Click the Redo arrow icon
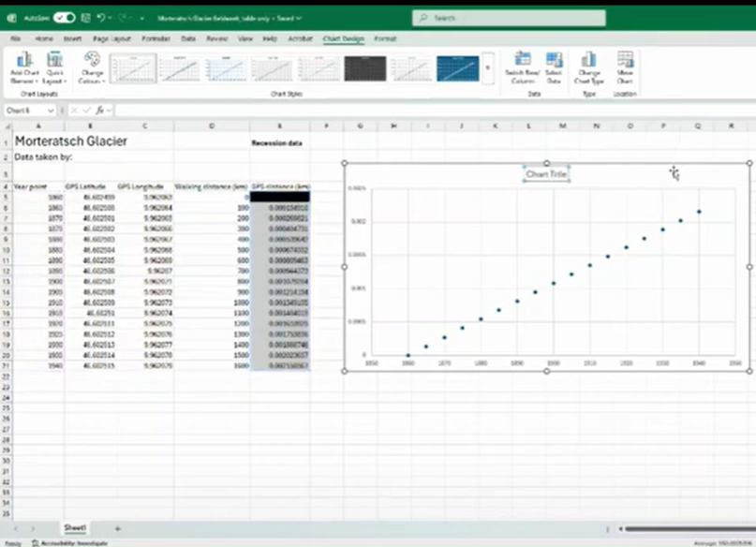Image resolution: width=756 pixels, height=547 pixels. [122, 19]
